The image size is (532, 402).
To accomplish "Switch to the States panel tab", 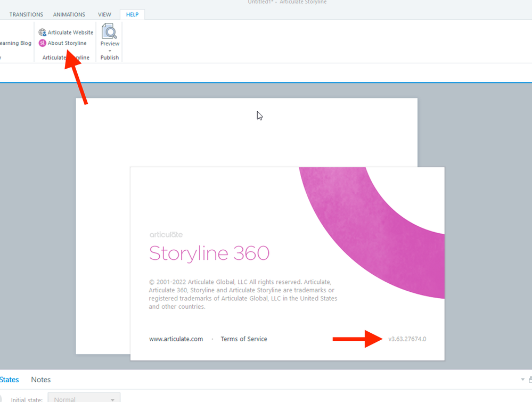I will click(x=9, y=380).
